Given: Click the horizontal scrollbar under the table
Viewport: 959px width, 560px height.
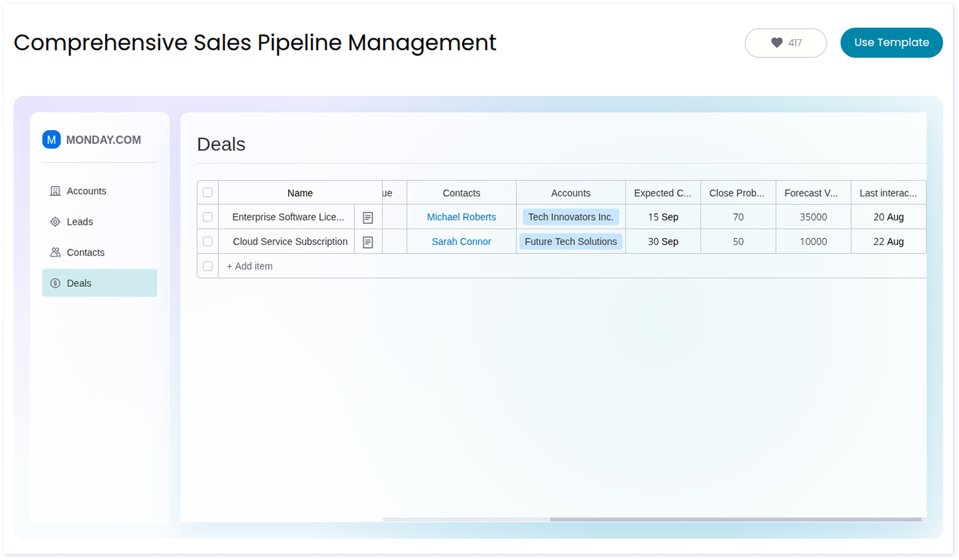Looking at the screenshot, I should click(736, 519).
